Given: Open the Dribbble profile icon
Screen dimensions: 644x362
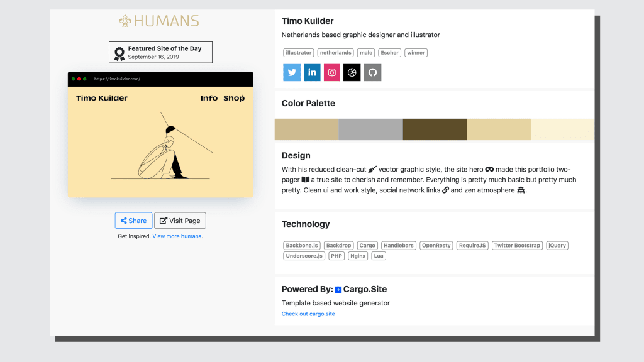Looking at the screenshot, I should tap(352, 72).
